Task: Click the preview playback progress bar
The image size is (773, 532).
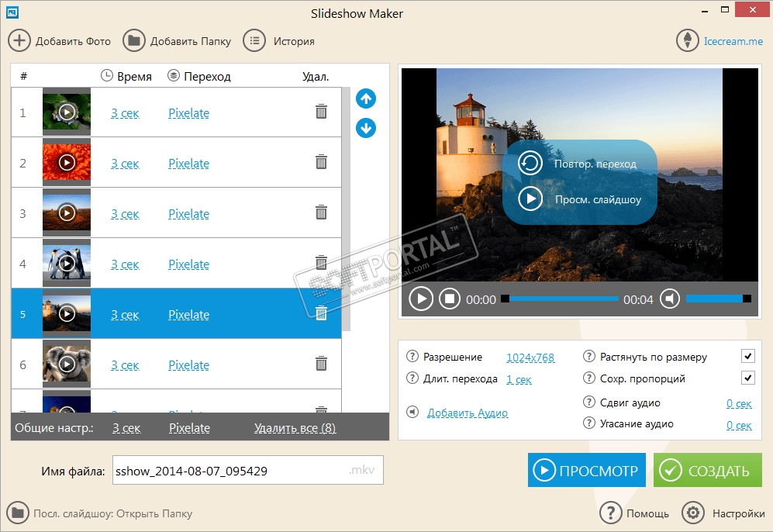Action: click(x=560, y=299)
